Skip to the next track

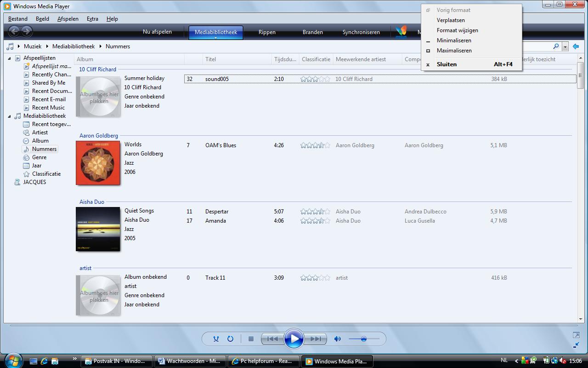(x=316, y=339)
